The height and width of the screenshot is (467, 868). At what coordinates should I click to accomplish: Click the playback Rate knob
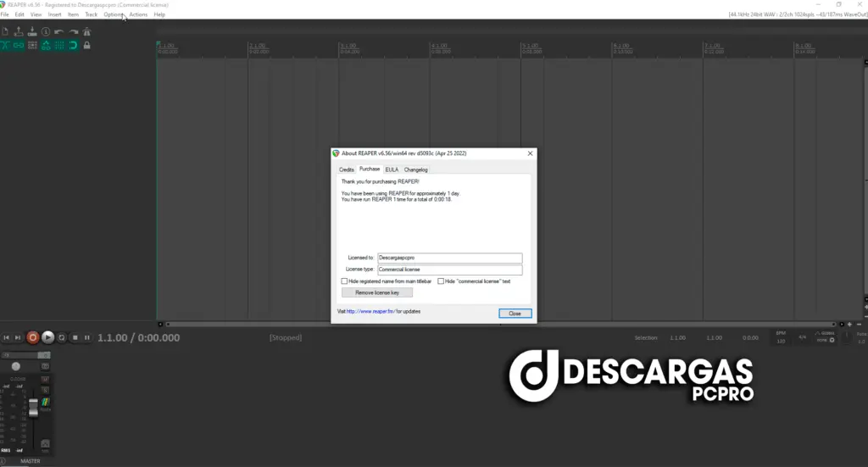click(847, 337)
